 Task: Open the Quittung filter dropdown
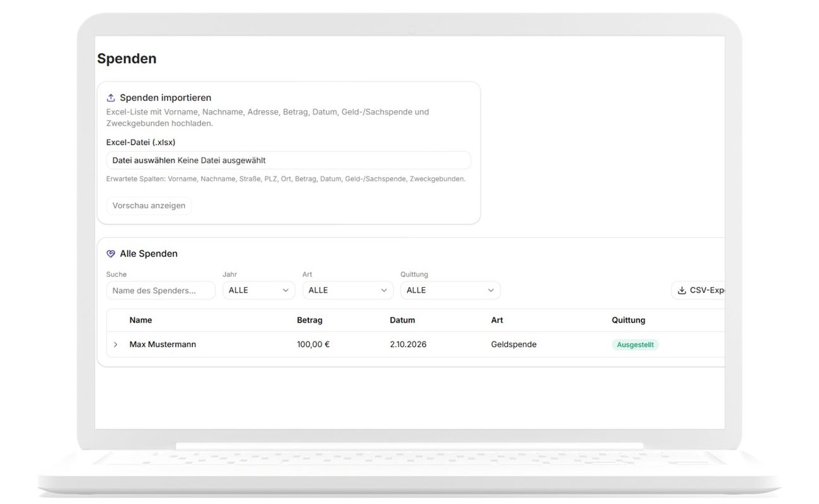click(x=450, y=290)
